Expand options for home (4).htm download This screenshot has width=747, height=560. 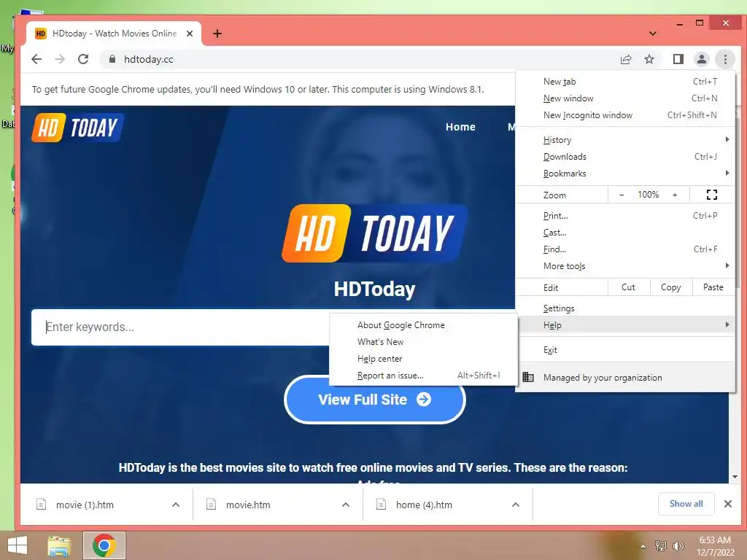point(516,505)
